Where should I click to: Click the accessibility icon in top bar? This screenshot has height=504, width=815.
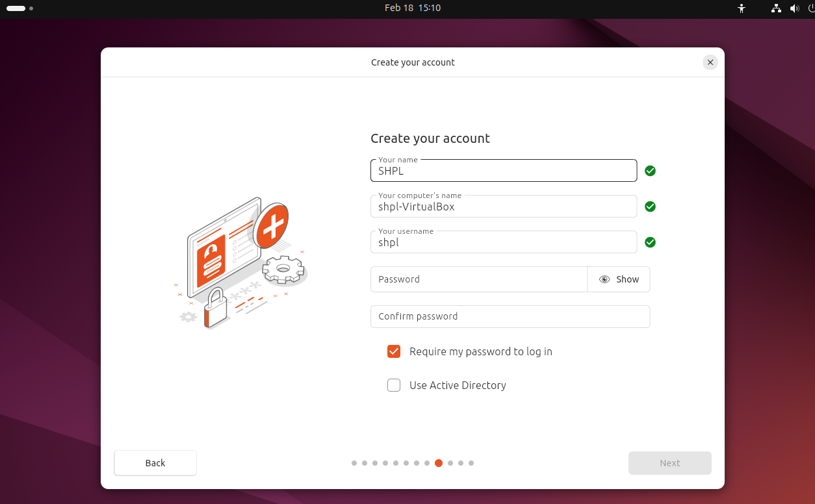[741, 8]
